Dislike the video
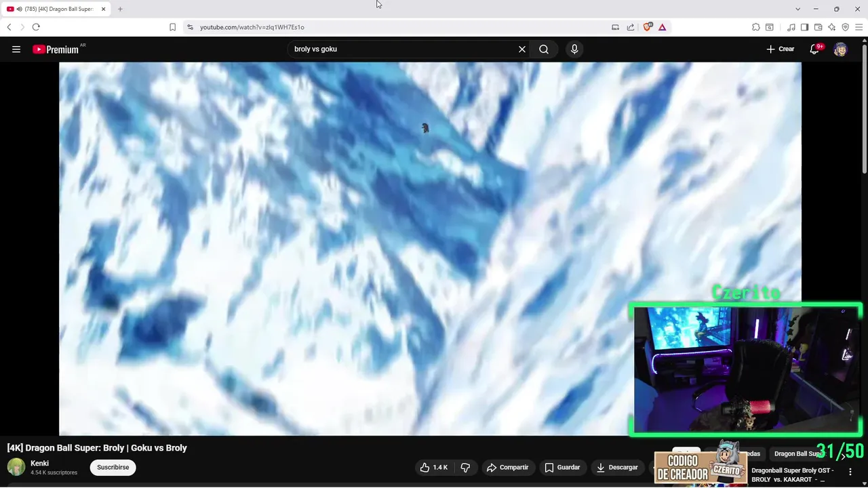This screenshot has width=868, height=488. click(465, 468)
